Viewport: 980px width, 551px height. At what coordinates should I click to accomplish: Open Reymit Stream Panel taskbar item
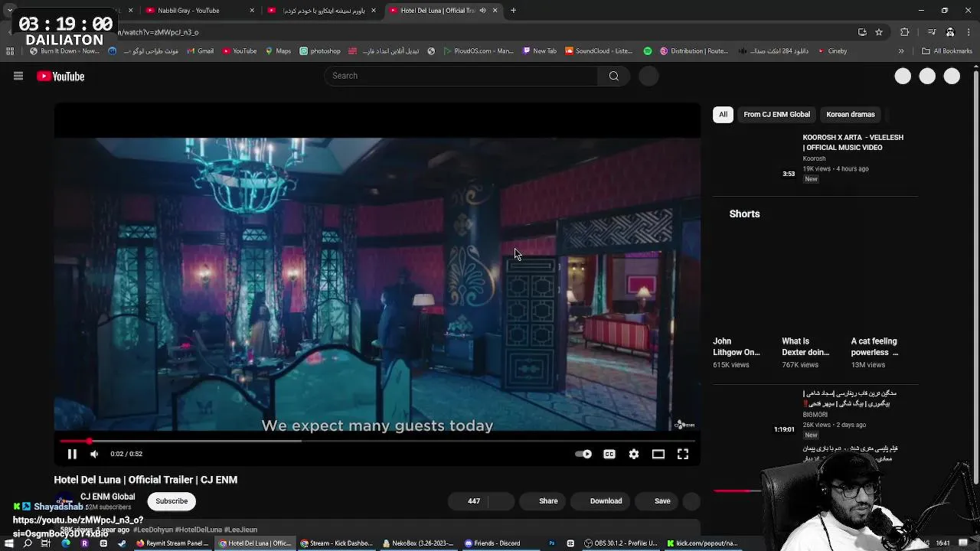172,543
